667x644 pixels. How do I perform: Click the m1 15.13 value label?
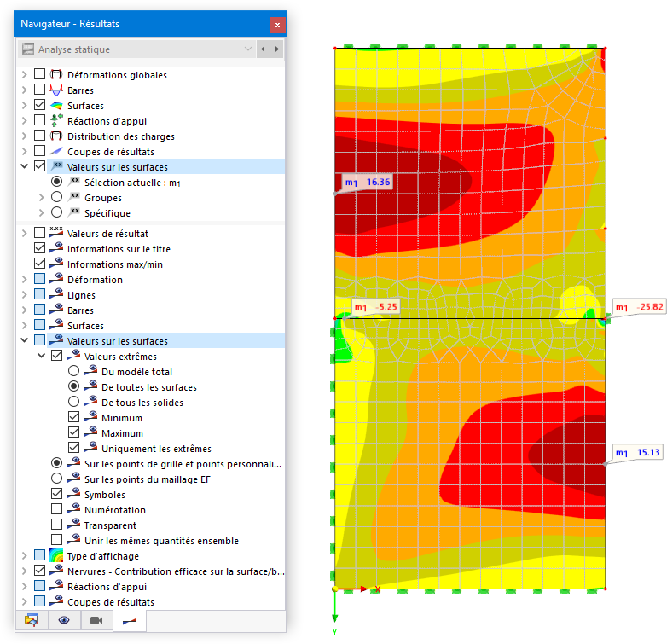[637, 452]
